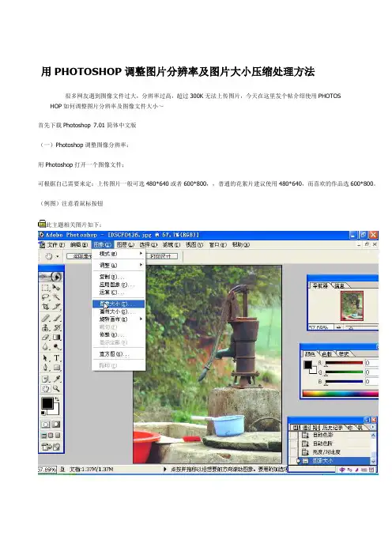This screenshot has width=392, height=555.
Task: Open hand tool preset dropdown in options bar
Action: point(58,257)
